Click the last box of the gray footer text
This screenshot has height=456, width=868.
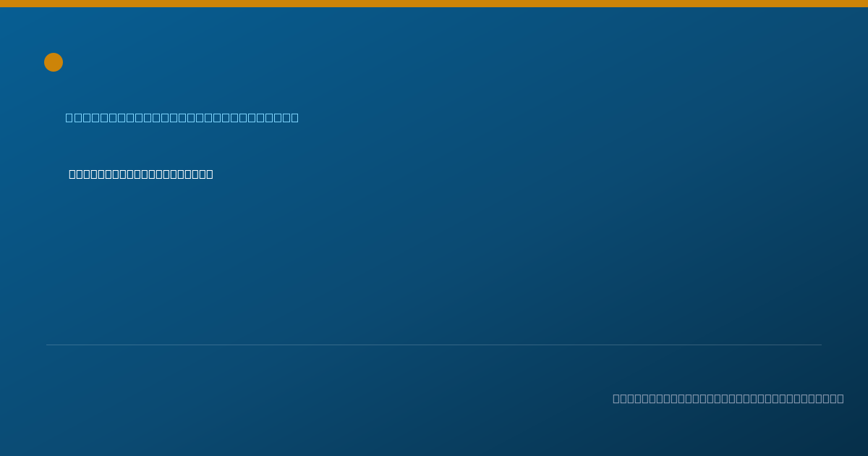pyautogui.click(x=841, y=398)
